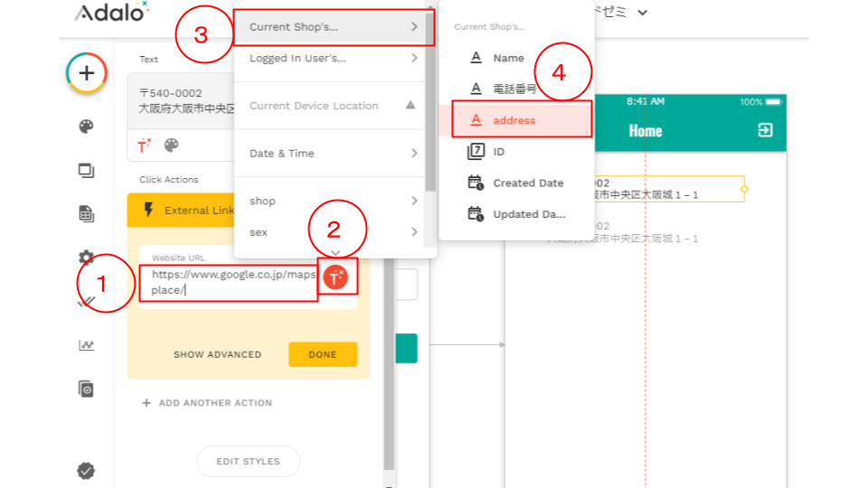This screenshot has height=488, width=868.
Task: Expand the sex submenu
Action: (330, 232)
